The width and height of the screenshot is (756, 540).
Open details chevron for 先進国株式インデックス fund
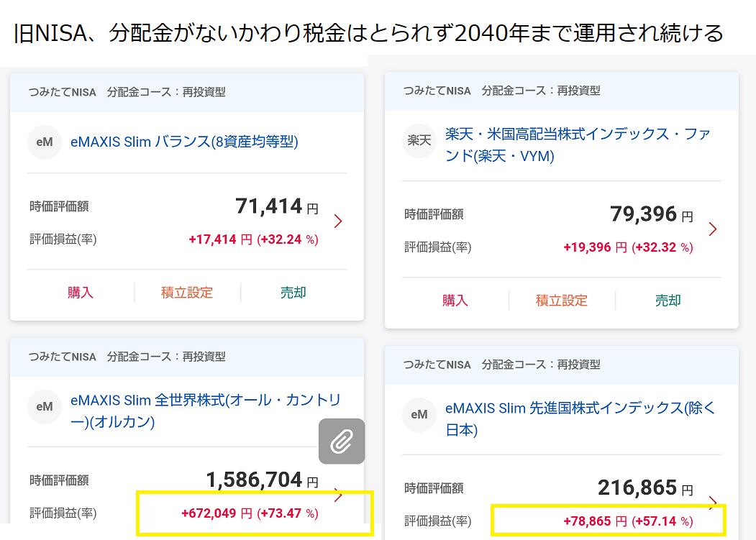(713, 502)
